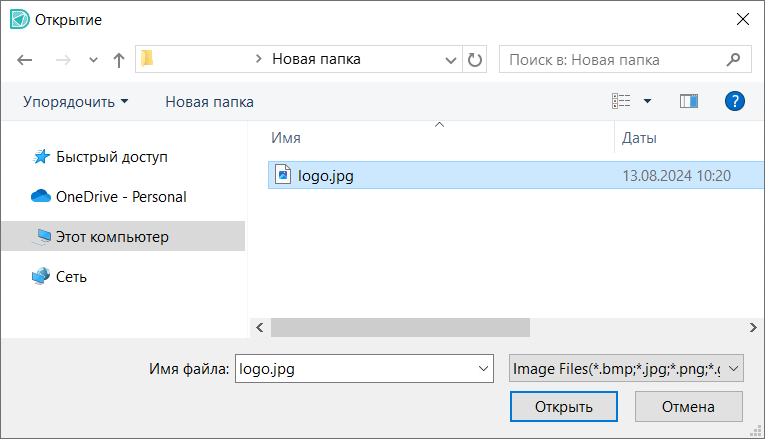765x439 pixels.
Task: Click the horizontal scrollbar thumb
Action: 400,327
